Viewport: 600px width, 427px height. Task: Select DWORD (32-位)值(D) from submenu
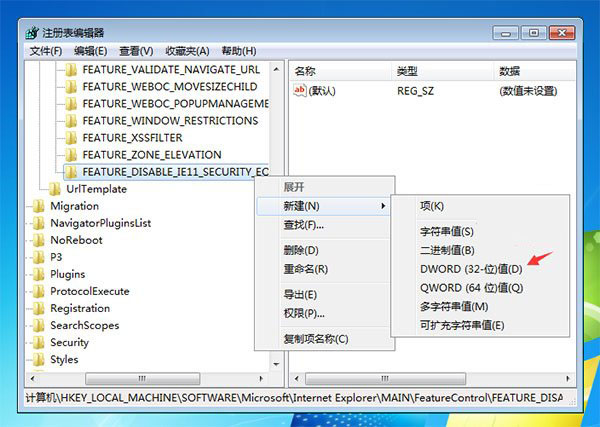point(480,269)
